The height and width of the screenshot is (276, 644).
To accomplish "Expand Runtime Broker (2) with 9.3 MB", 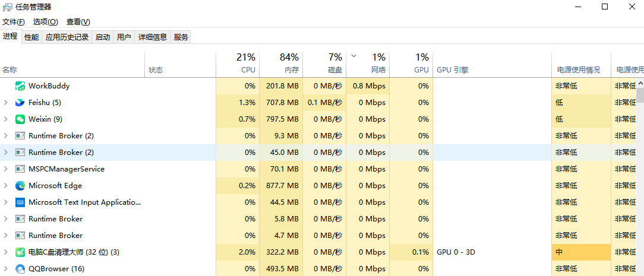I will click(6, 136).
